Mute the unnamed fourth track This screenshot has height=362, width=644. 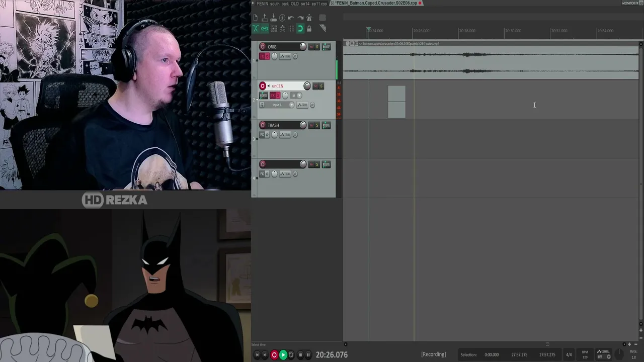[311, 164]
